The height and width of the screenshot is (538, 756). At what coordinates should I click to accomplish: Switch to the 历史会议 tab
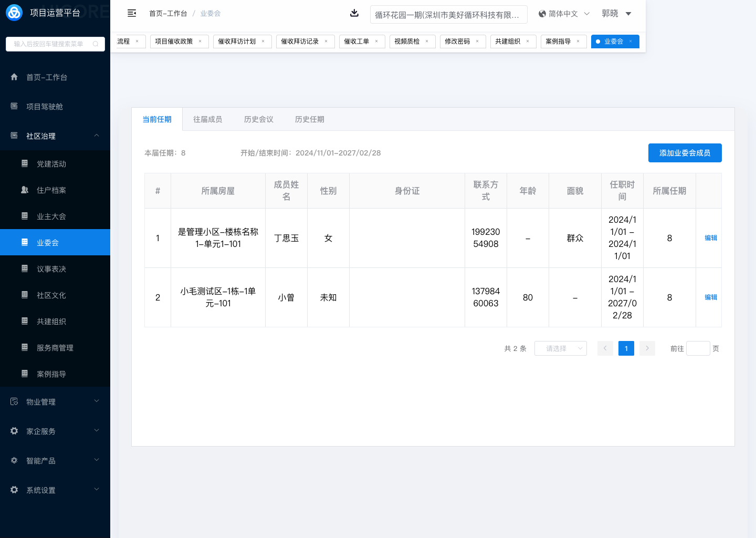click(x=258, y=119)
